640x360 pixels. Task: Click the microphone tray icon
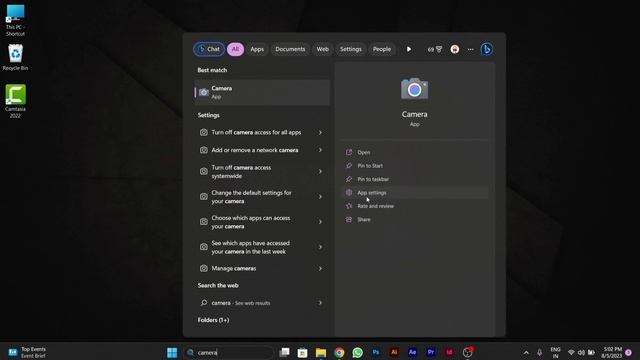click(x=540, y=353)
